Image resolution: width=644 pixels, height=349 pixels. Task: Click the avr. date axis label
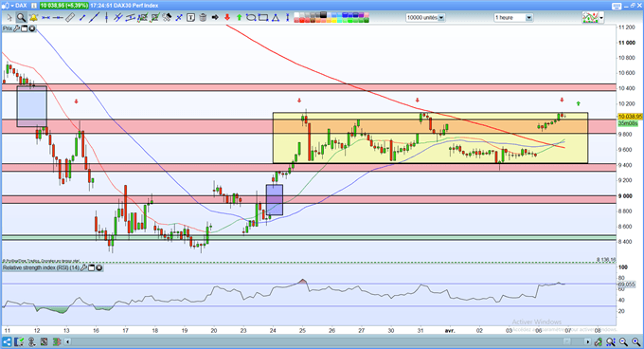pos(450,330)
